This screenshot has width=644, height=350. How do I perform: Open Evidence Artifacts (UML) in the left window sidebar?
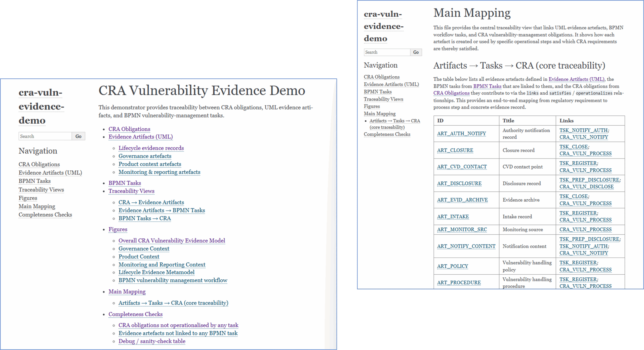point(50,173)
